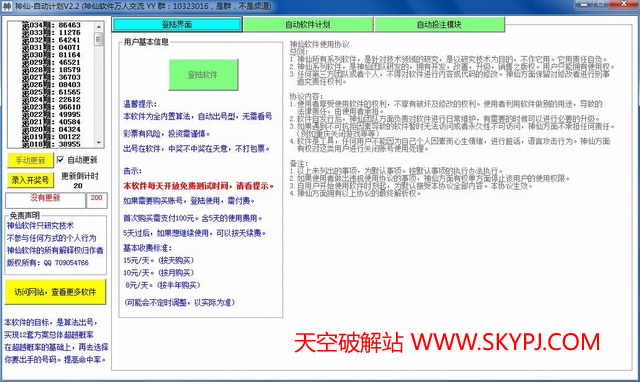
Task: Click the green 登陆软件 button
Action: [x=203, y=75]
